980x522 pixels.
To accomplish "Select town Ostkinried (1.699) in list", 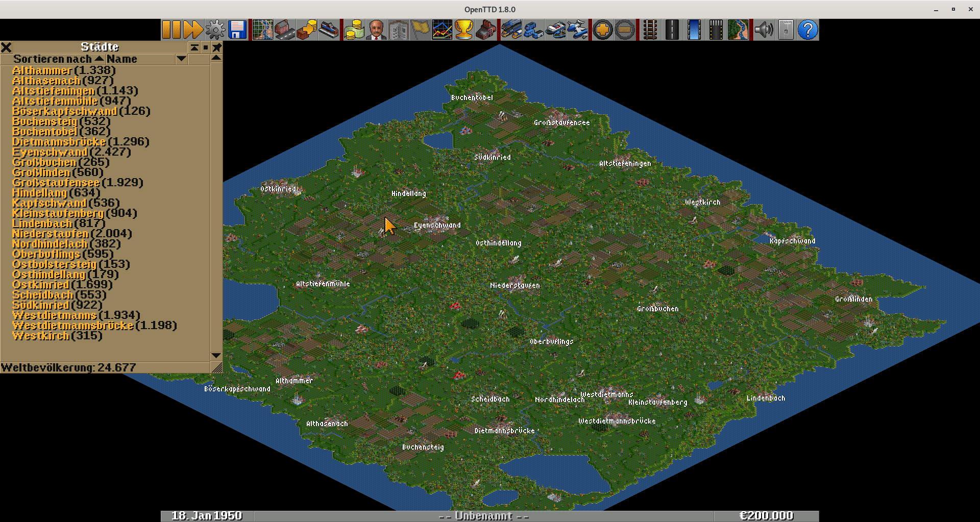I will [62, 285].
